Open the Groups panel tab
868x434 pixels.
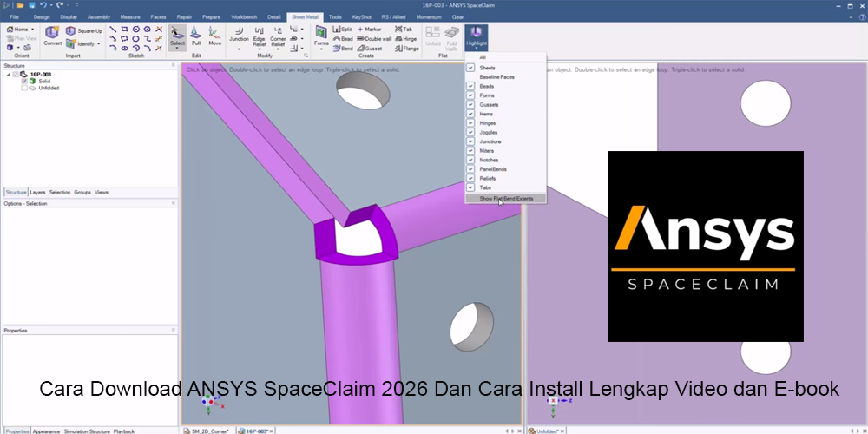[82, 192]
